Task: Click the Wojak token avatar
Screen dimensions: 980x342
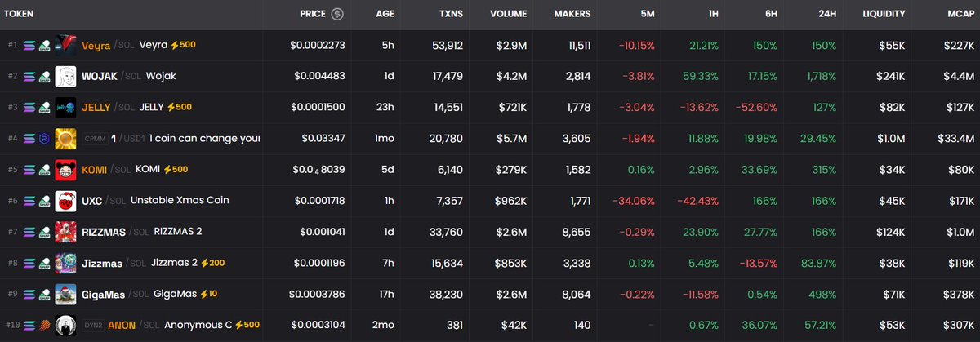Action: (66, 76)
